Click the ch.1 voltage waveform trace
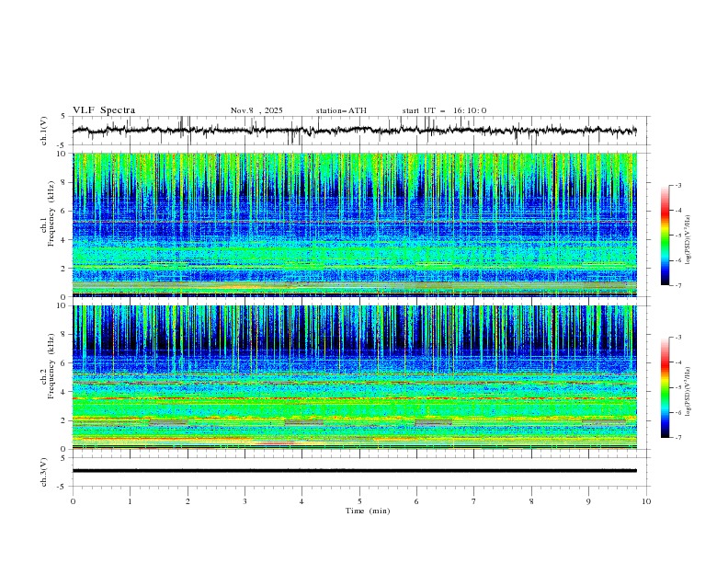Image resolution: width=728 pixels, height=563 pixels. pyautogui.click(x=354, y=131)
